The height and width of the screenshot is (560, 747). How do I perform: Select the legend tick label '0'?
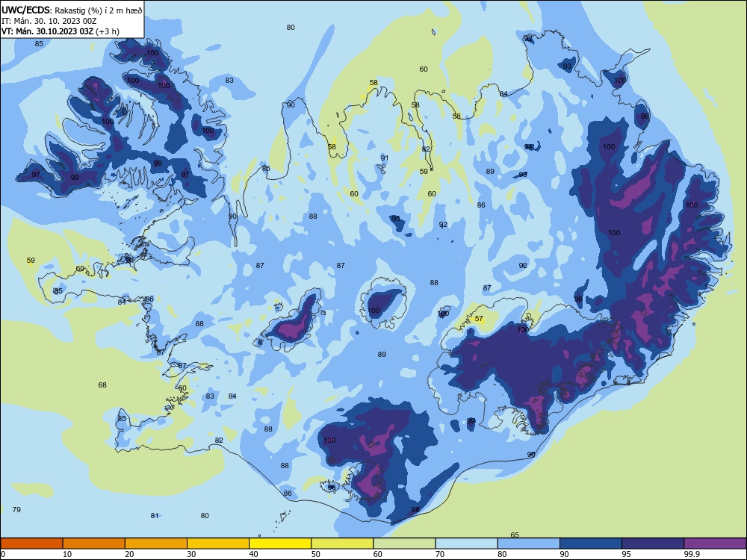pos(3,554)
